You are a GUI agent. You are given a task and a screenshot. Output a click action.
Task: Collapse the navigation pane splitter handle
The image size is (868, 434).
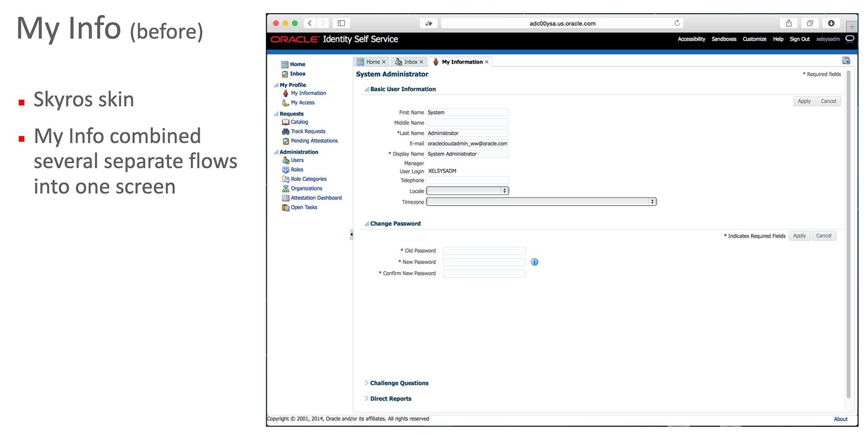[351, 234]
